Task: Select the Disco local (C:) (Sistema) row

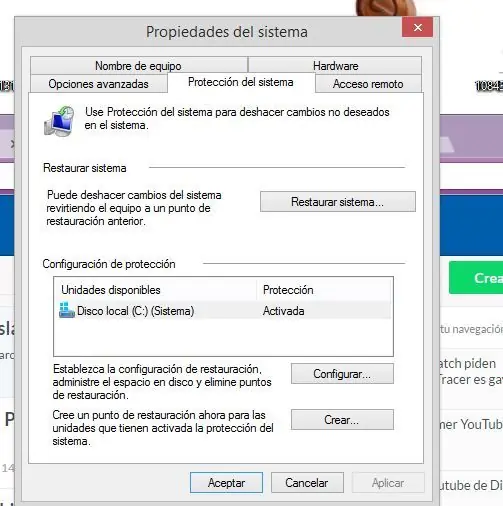Action: (224, 311)
